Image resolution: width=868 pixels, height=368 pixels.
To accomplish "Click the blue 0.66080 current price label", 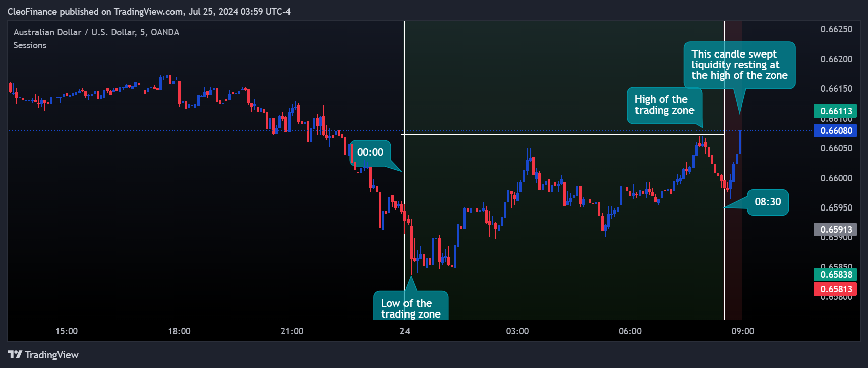I will [836, 131].
